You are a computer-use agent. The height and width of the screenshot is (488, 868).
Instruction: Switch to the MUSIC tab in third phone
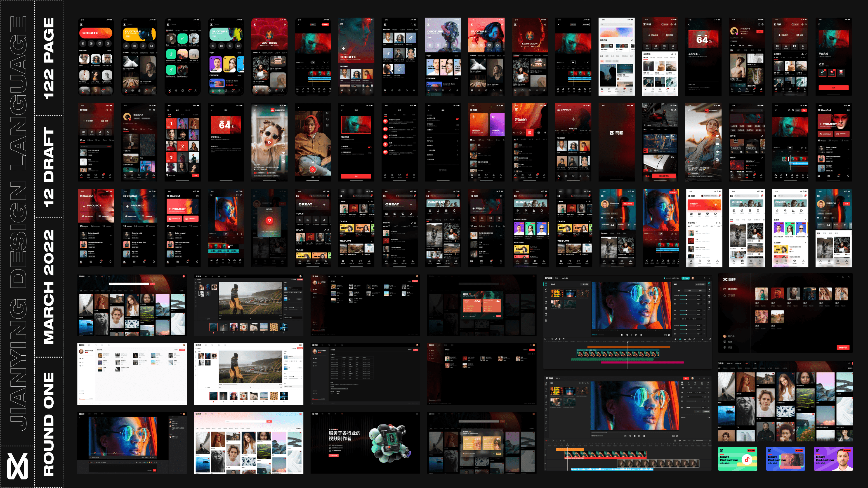point(185,30)
